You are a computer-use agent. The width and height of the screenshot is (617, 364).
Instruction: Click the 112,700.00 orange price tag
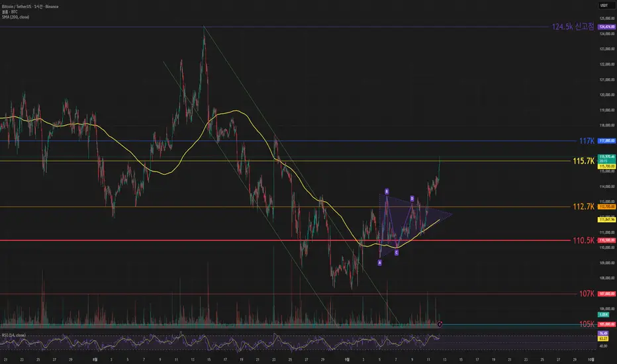(x=607, y=206)
